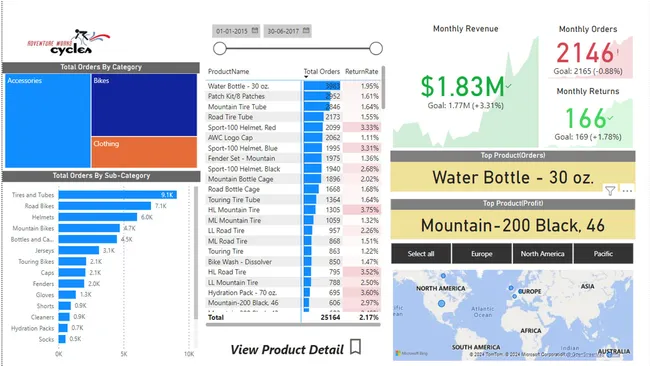The image size is (650, 366).
Task: Filter by Pacific region button
Action: (603, 254)
